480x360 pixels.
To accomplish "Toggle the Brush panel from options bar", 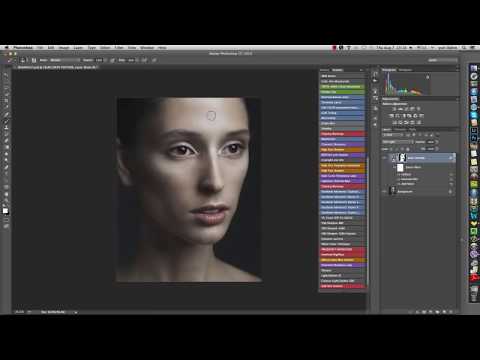I will click(34, 60).
